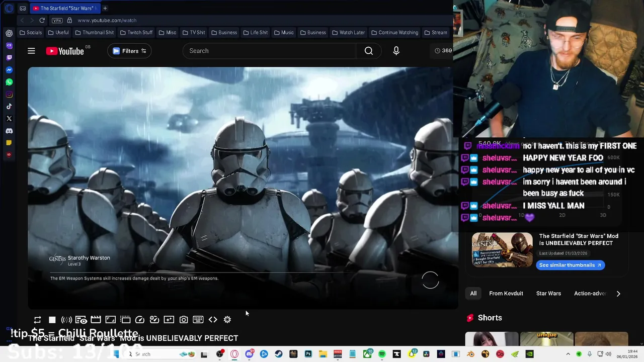
Task: Open Instagram in the Opera sidebar
Action: pyautogui.click(x=9, y=95)
